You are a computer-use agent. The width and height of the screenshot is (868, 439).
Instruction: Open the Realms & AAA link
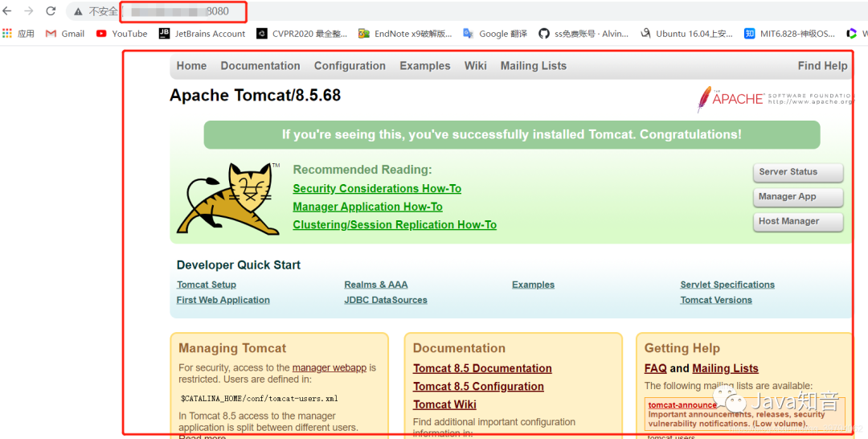[376, 285]
